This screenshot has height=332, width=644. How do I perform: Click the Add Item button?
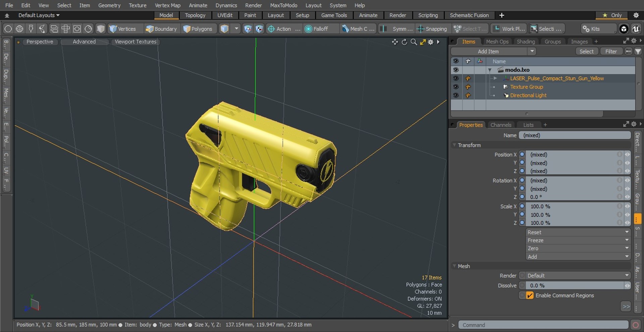[489, 51]
